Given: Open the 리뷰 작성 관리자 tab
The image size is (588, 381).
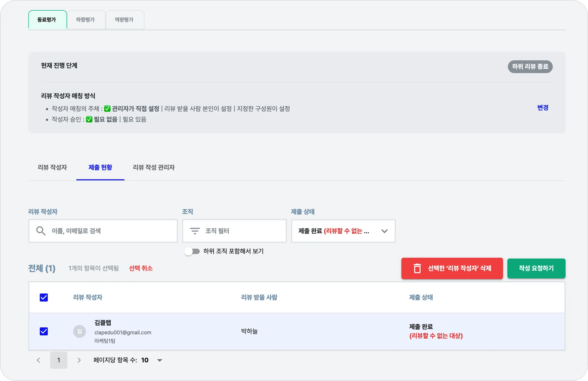Looking at the screenshot, I should 154,167.
